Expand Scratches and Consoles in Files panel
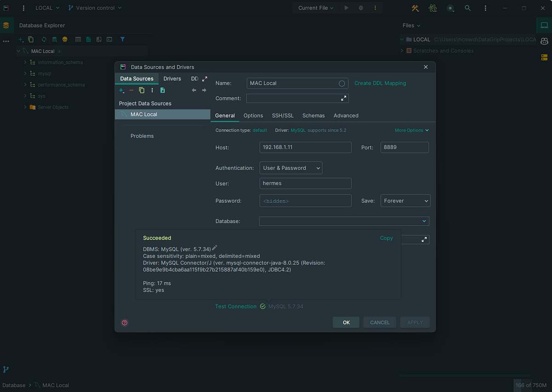Viewport: 552px width, 392px height. click(x=402, y=51)
